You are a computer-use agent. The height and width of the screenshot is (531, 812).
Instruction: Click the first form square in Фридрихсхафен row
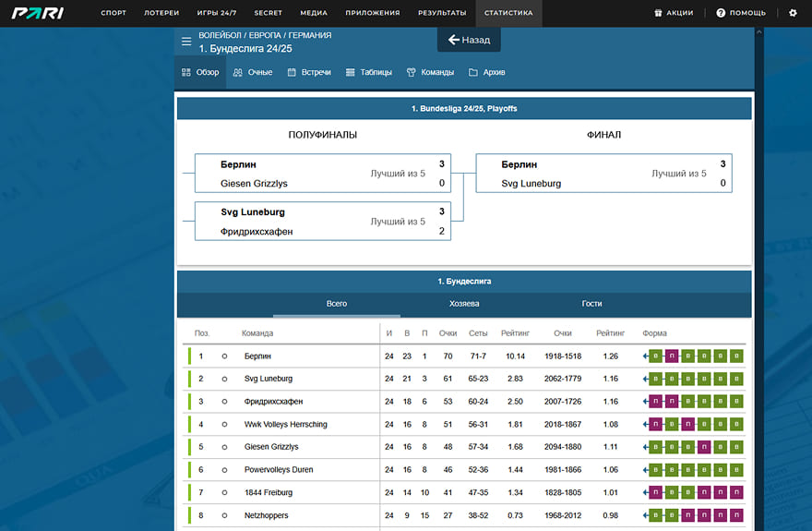pos(656,402)
